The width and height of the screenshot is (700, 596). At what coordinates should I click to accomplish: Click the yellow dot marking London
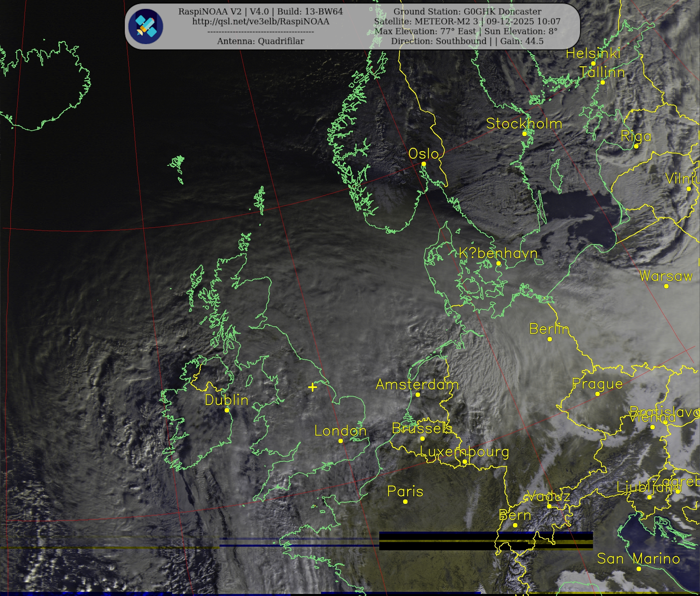click(x=341, y=441)
